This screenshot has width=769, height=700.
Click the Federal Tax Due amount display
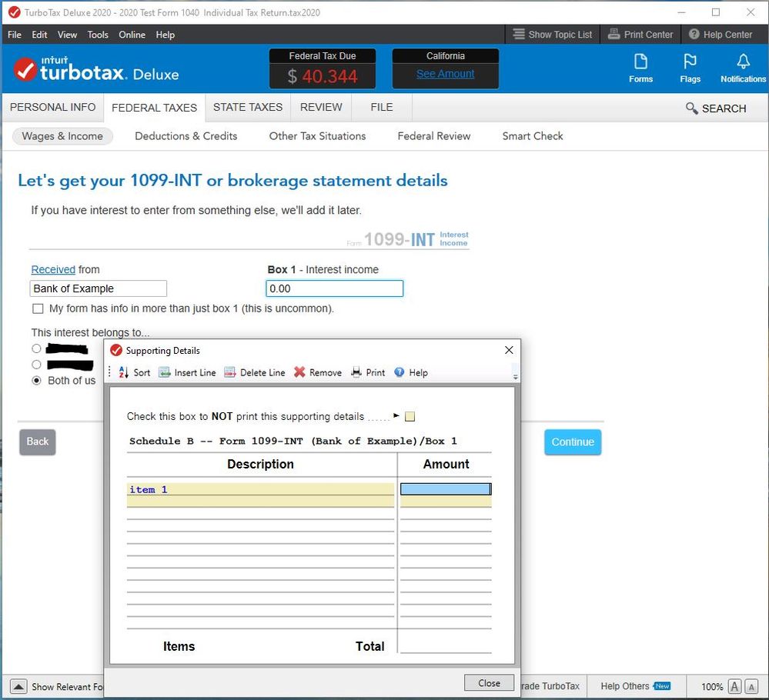pyautogui.click(x=323, y=76)
